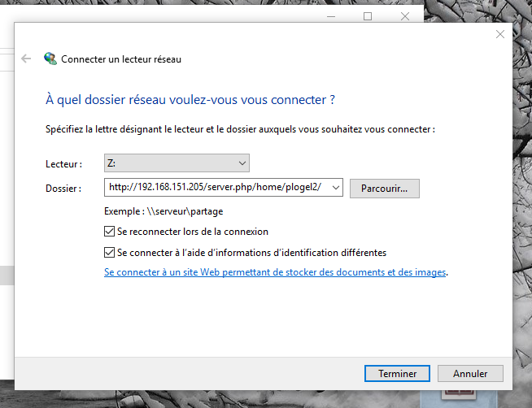Click the network drive globe icon
The image size is (532, 408).
[x=50, y=59]
